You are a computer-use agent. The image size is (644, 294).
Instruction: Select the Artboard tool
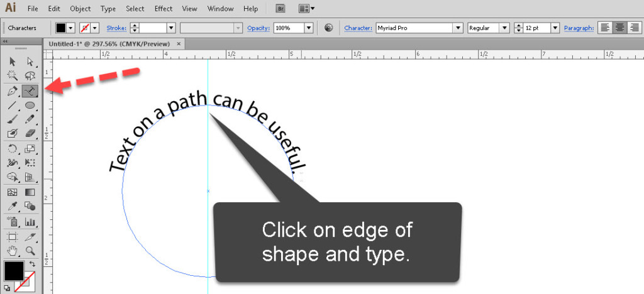pos(13,237)
